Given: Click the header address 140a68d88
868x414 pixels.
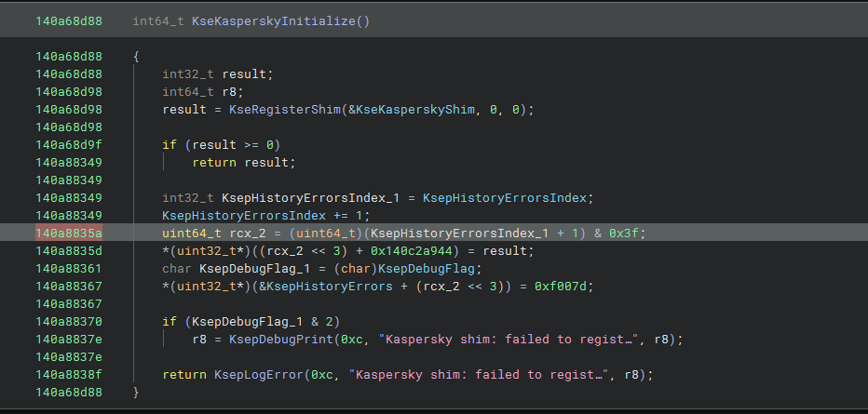Looking at the screenshot, I should 69,21.
